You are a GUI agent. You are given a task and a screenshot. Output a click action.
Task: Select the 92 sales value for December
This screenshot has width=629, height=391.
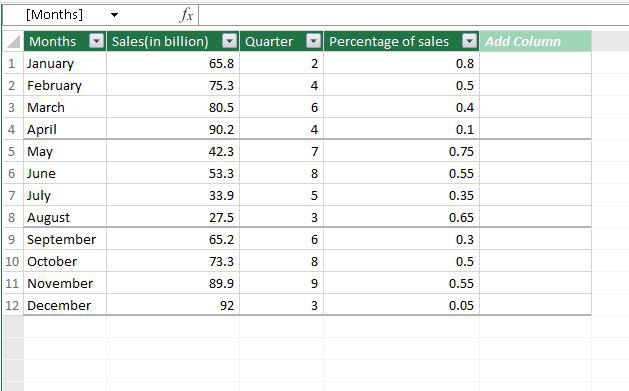pyautogui.click(x=173, y=305)
